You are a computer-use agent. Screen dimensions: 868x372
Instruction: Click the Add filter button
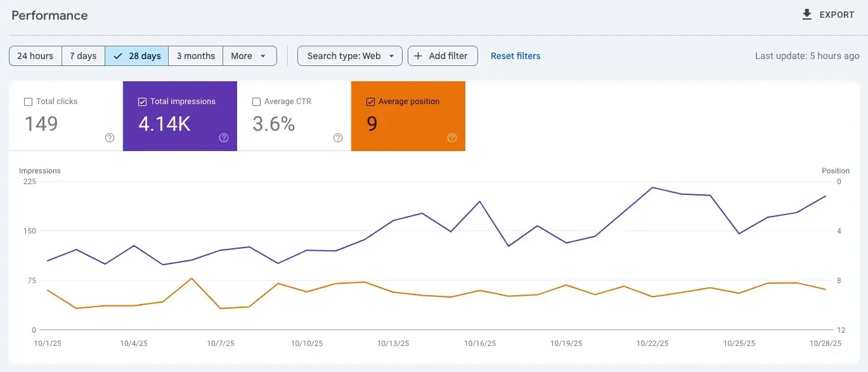443,56
